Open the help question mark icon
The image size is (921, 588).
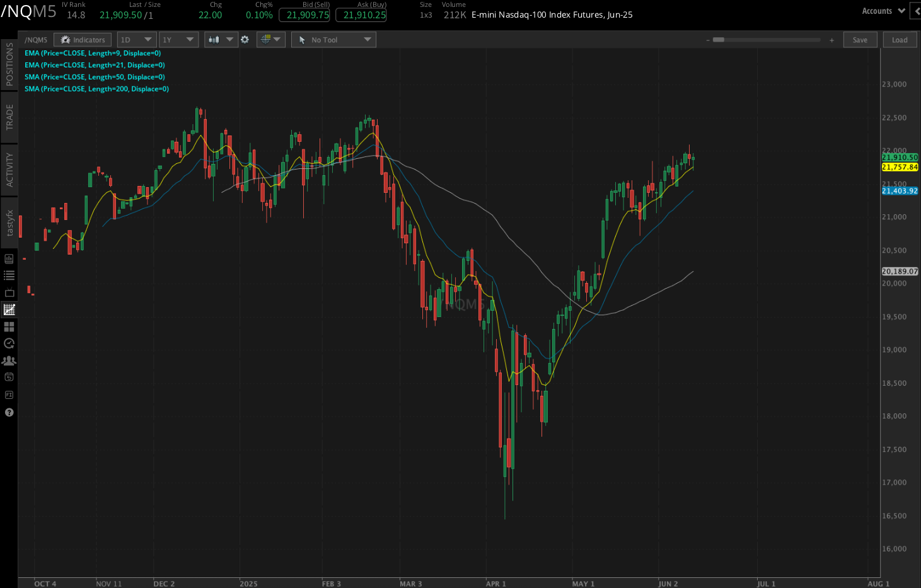tap(9, 412)
